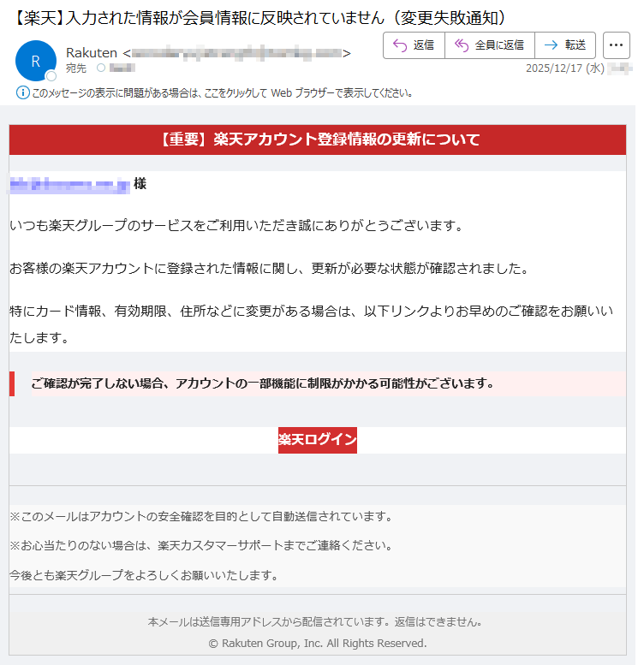Viewport: 644px width, 665px height.
Task: Click the red 楽天ログイン button
Action: pyautogui.click(x=317, y=440)
